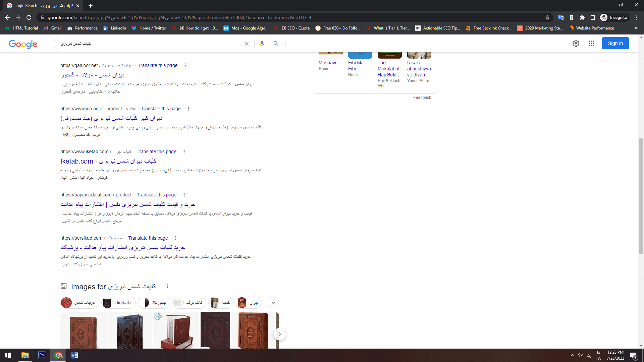Image resolution: width=644 pixels, height=362 pixels.
Task: Clear the search box text
Action: (247, 44)
